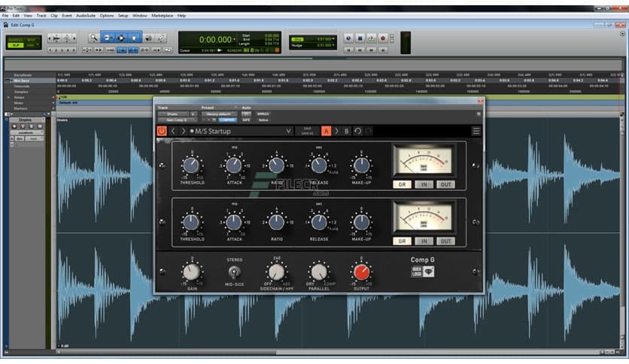Open plugin track selector showing Drums
The image size is (629, 364).
coord(173,114)
